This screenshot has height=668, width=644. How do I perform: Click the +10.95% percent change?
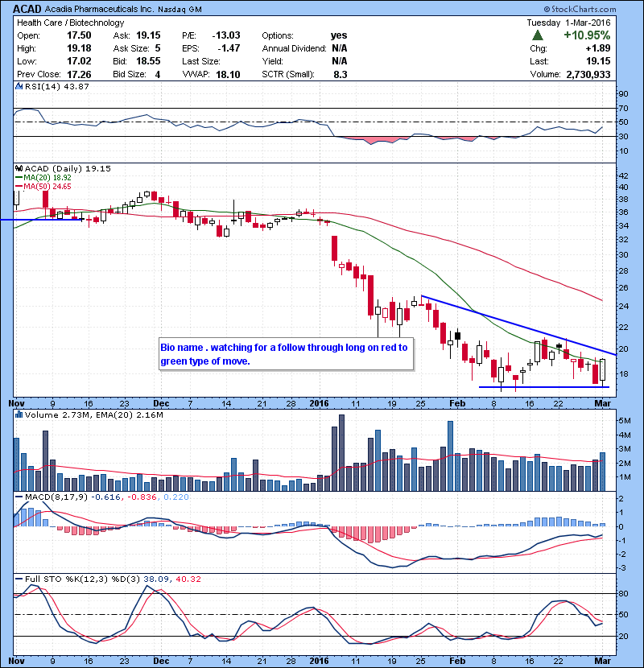tap(587, 35)
